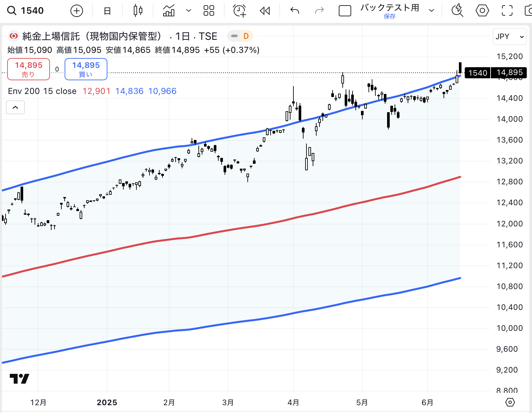Click the 純金上場信託 symbol title
Screen dimensions: 532x413
point(92,36)
